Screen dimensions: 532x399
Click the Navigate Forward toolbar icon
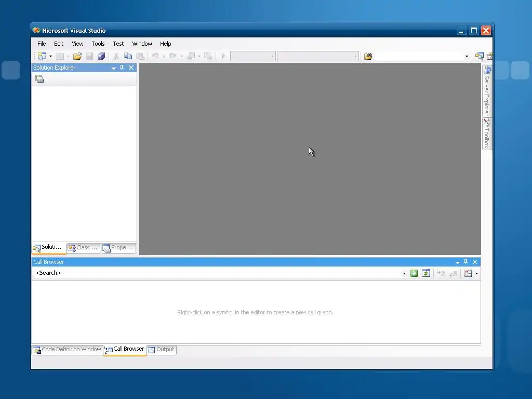click(x=208, y=56)
